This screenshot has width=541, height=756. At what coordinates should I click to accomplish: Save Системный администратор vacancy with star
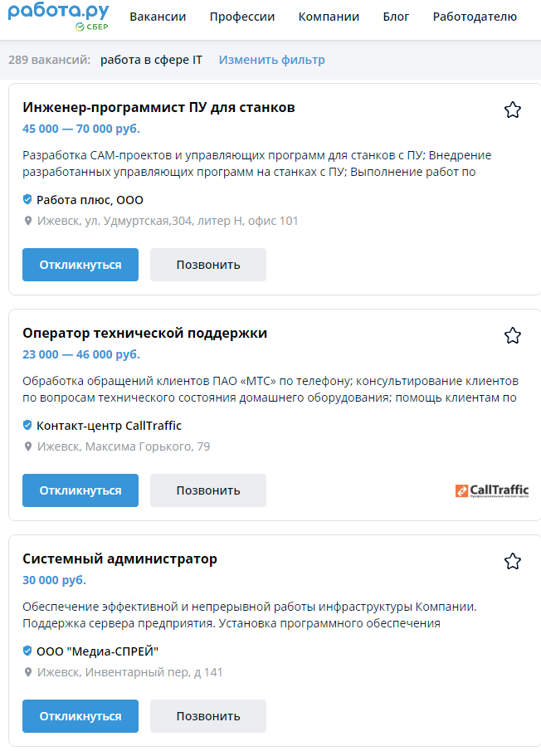tap(513, 561)
